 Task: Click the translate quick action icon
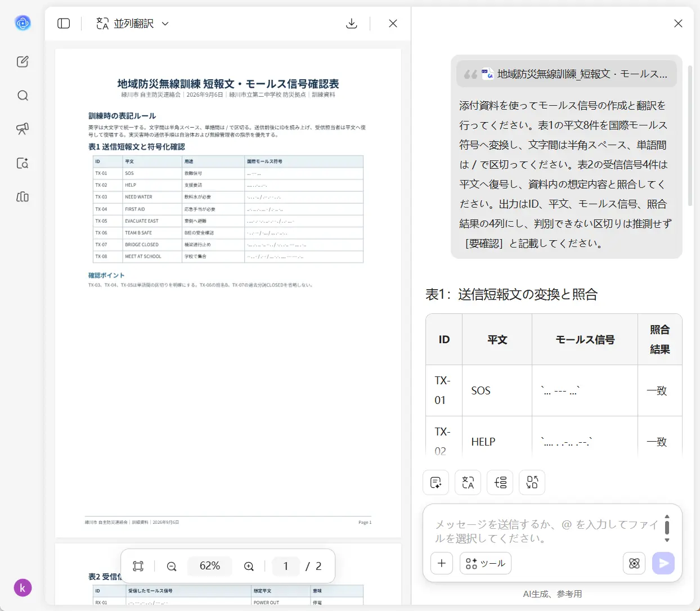[x=468, y=482]
